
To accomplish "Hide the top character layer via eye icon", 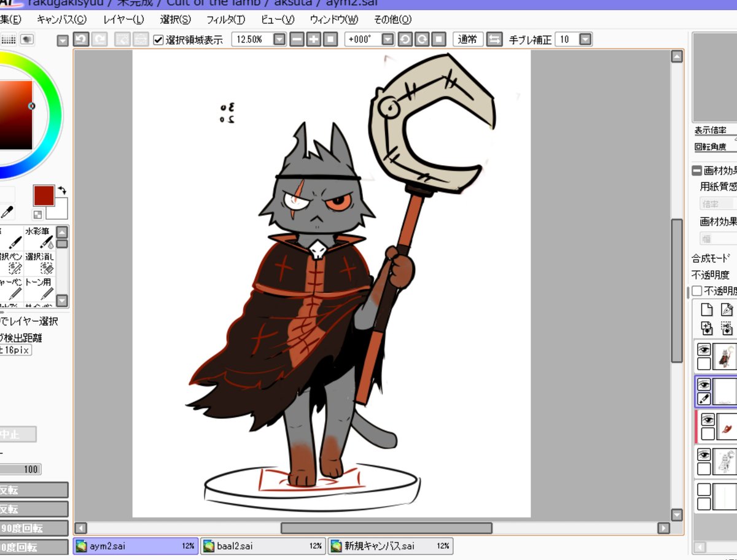I will click(704, 349).
